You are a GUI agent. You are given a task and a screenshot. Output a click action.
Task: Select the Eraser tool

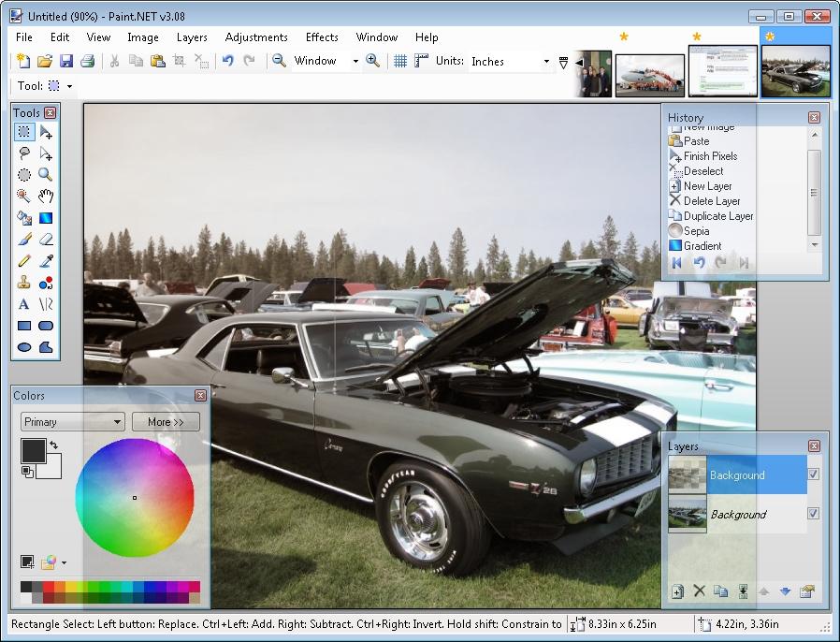[45, 240]
